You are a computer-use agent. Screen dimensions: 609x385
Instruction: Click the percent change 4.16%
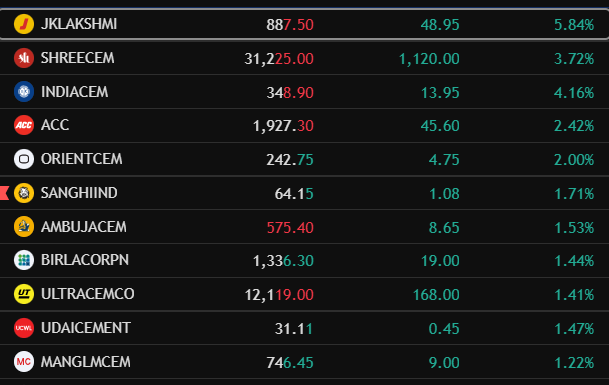(574, 93)
